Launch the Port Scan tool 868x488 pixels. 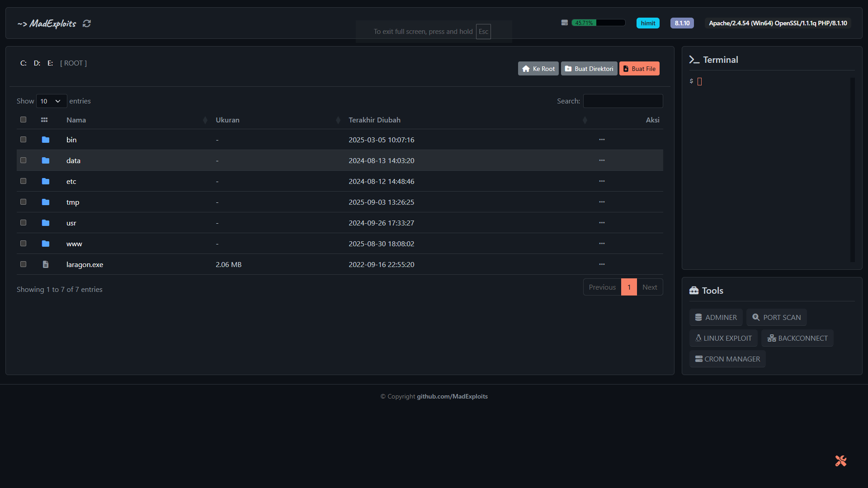click(x=776, y=317)
